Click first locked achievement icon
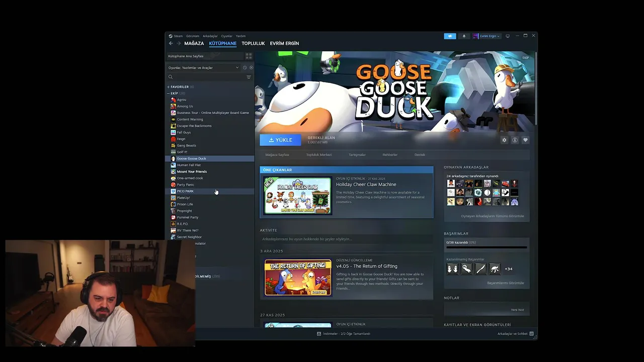The height and width of the screenshot is (362, 644). 452,269
